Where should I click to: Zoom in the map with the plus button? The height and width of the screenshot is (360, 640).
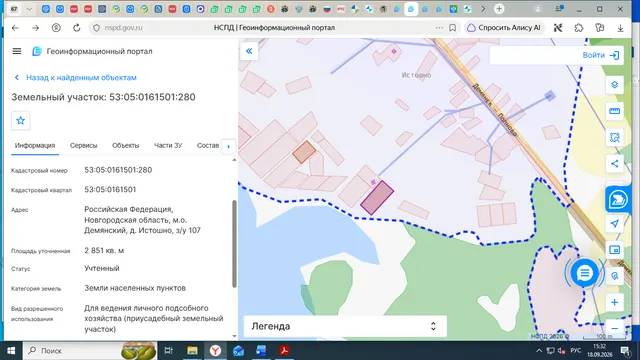[614, 302]
